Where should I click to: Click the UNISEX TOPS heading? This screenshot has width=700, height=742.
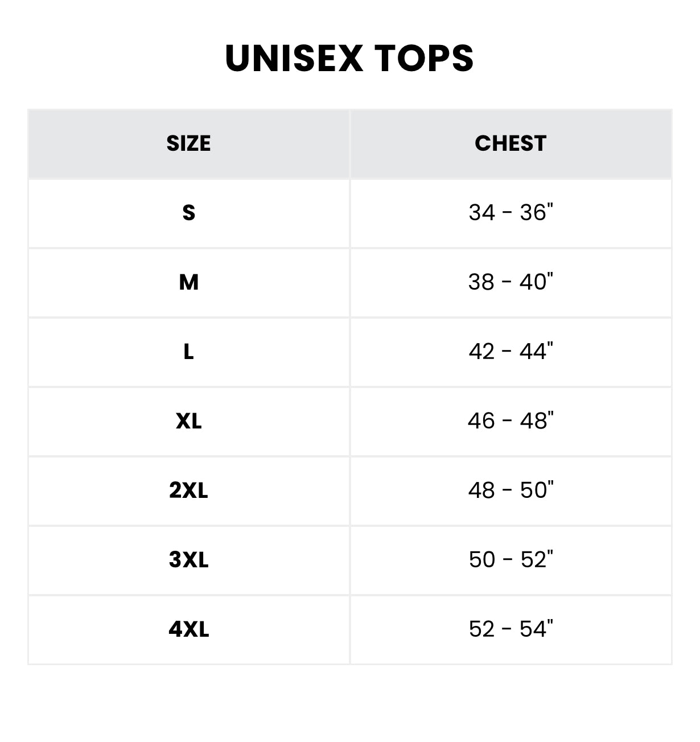[349, 58]
